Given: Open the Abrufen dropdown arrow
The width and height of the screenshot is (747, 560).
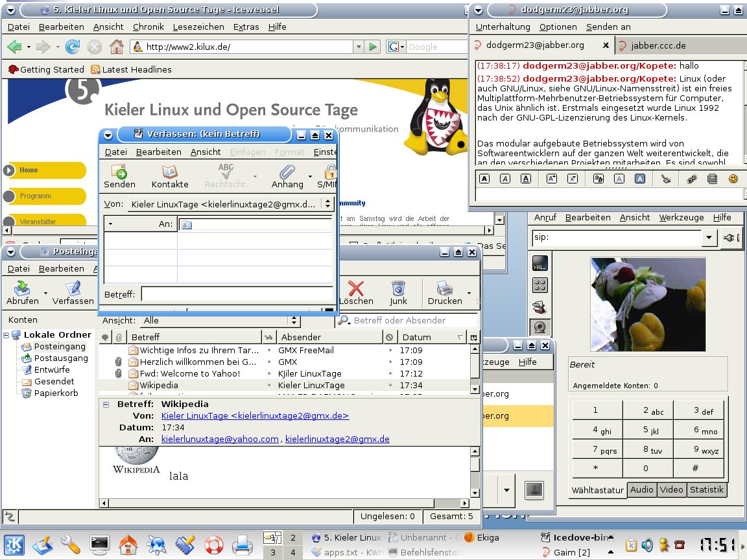Looking at the screenshot, I should [46, 293].
